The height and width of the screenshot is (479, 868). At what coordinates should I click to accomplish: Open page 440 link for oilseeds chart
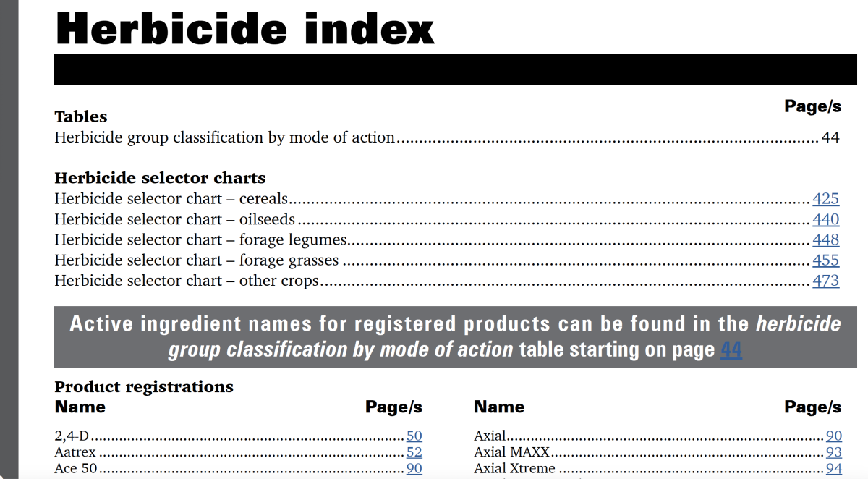coord(825,219)
